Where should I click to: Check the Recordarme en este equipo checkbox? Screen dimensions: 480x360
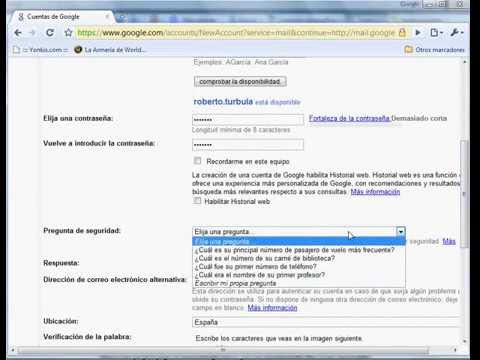click(x=197, y=161)
